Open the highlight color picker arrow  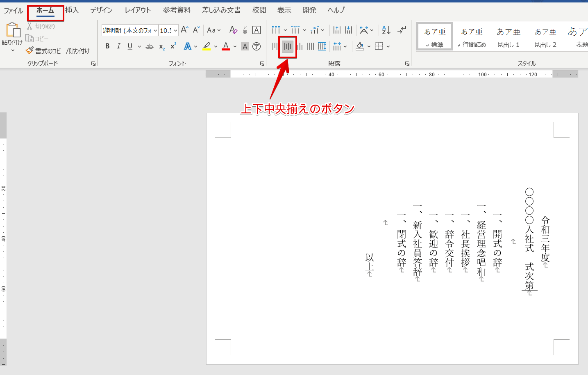point(216,46)
